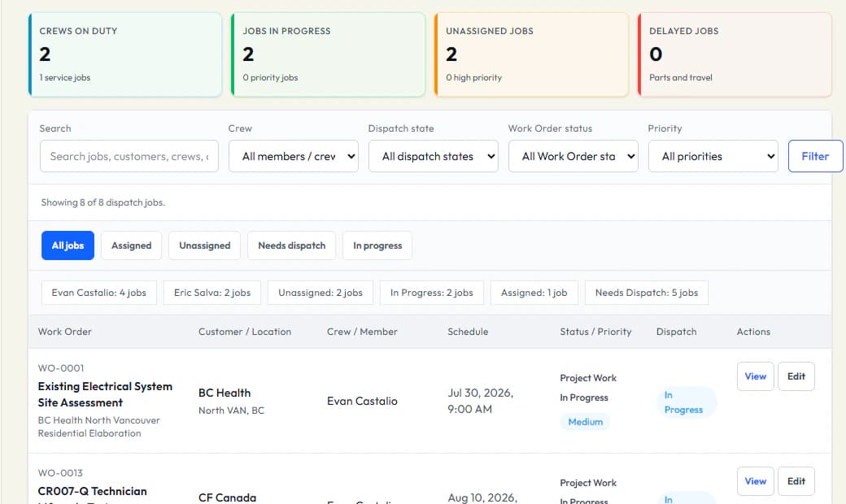The image size is (846, 504).
Task: Click the WO-0013 work order number
Action: (x=60, y=473)
